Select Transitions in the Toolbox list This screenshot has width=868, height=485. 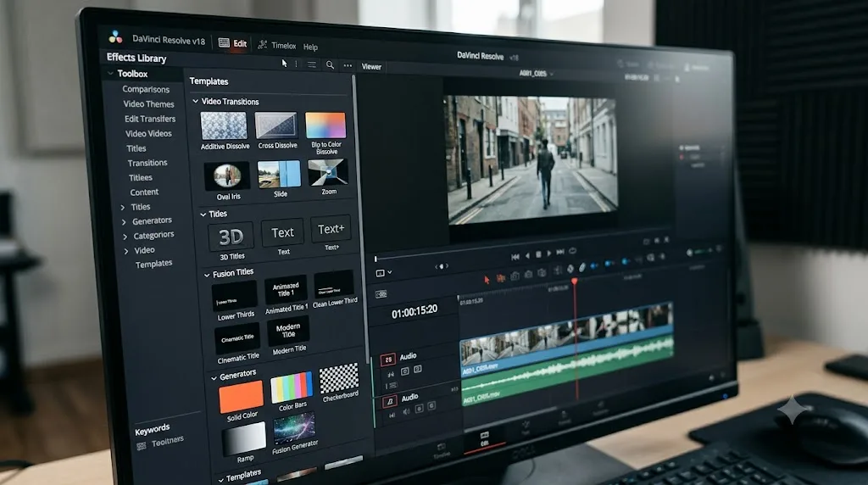pyautogui.click(x=147, y=163)
